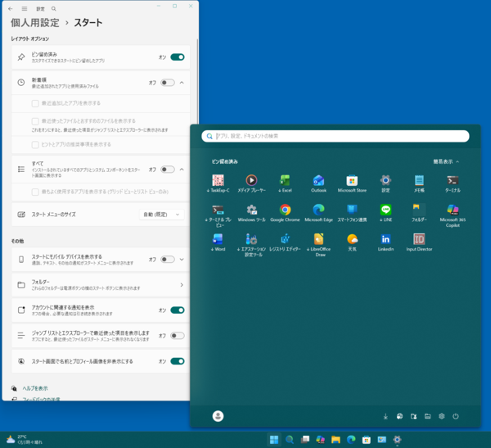Open 天気 weather app
The image size is (491, 448).
coord(352,242)
